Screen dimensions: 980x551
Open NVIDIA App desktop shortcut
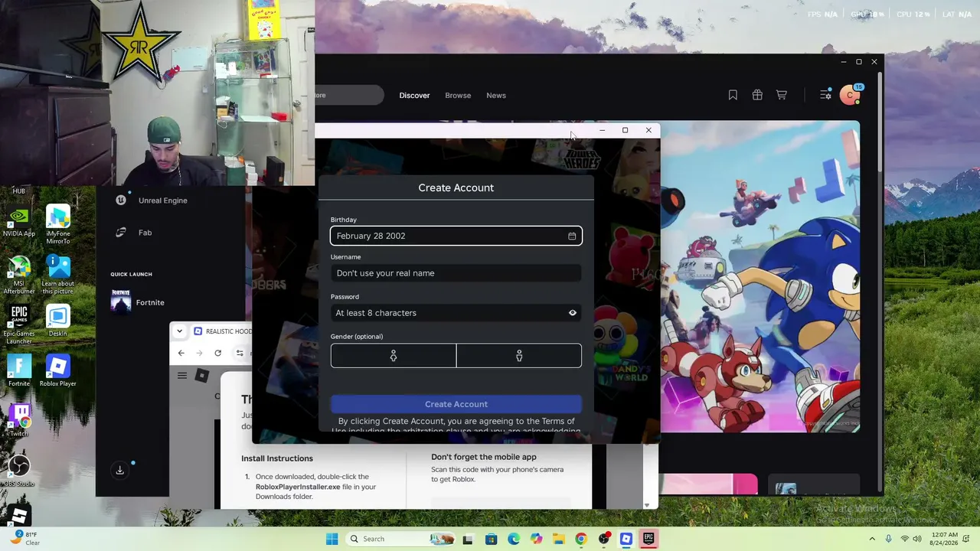[19, 221]
